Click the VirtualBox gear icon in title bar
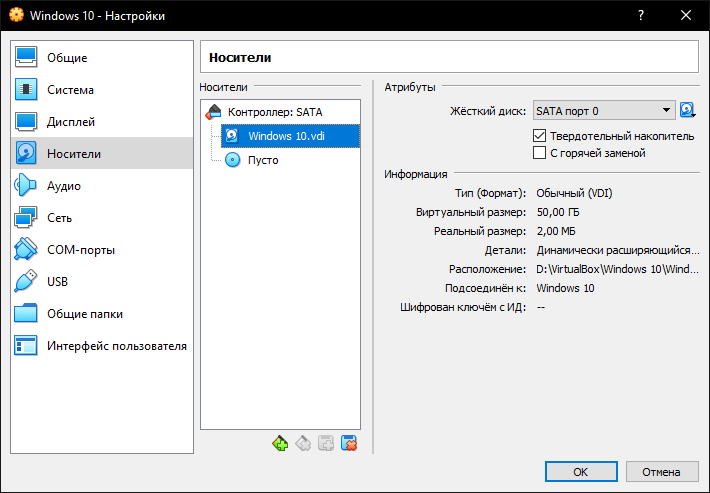This screenshot has height=493, width=710. point(16,15)
